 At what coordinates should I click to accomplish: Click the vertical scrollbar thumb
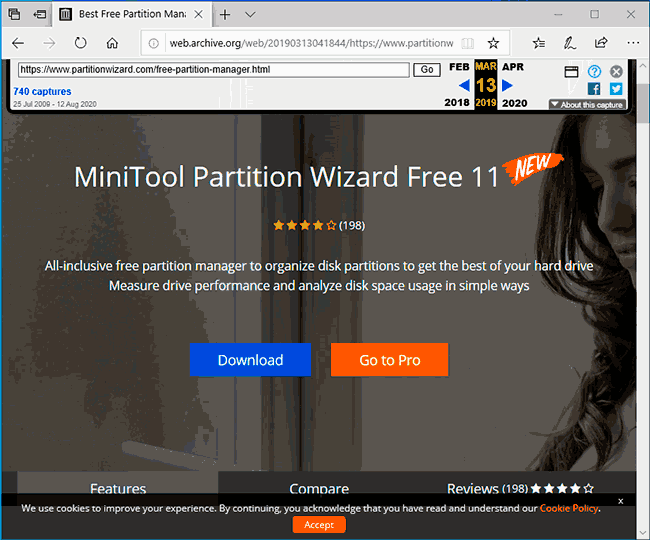tap(643, 104)
